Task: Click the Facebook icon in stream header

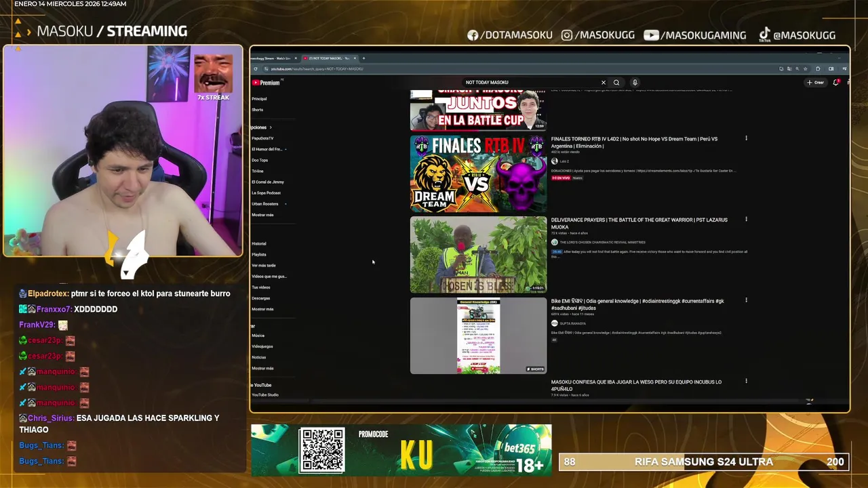Action: (x=473, y=35)
